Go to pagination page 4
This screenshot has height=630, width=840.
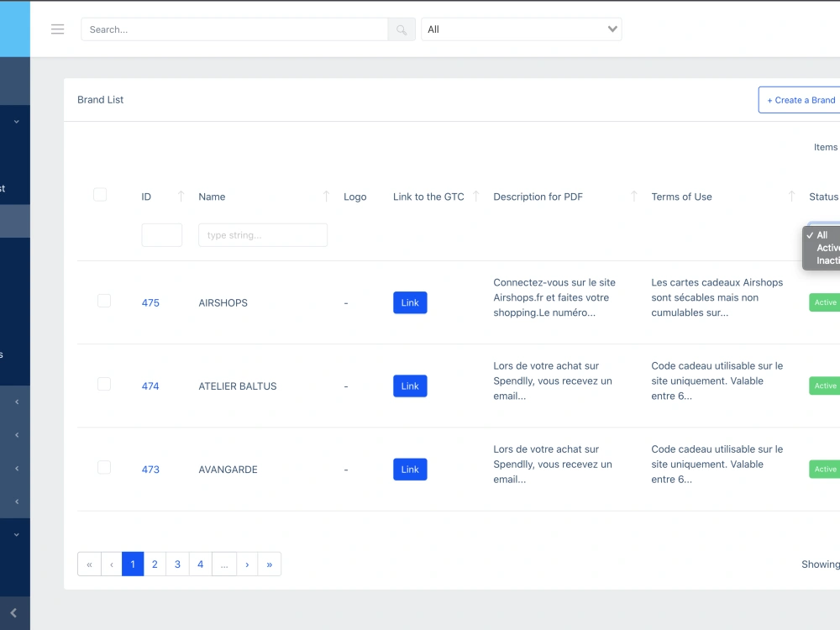201,564
